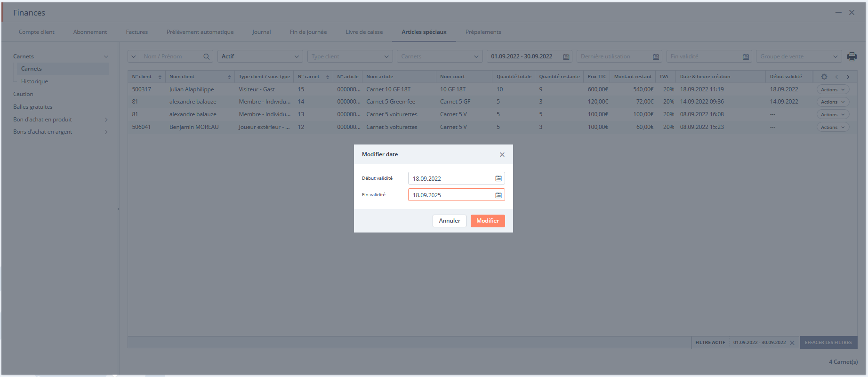Open calendar of 01.09.2022 - 30.09.2022 filter
The width and height of the screenshot is (868, 377).
coord(566,56)
